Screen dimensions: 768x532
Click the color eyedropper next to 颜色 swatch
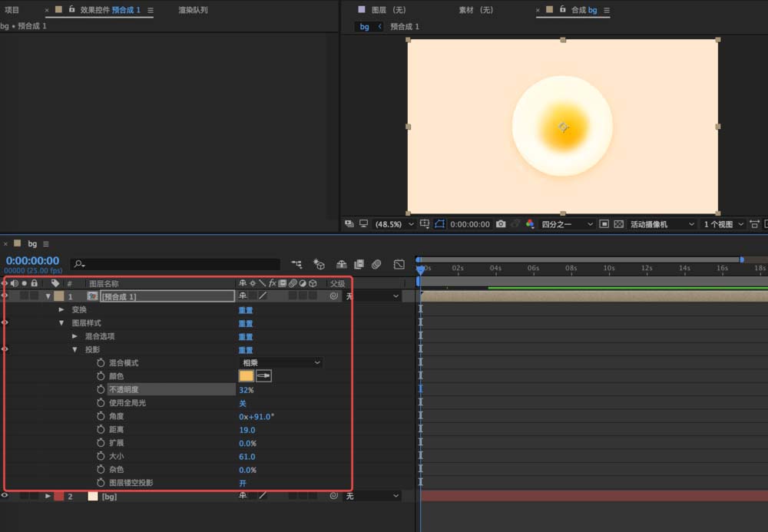(263, 376)
